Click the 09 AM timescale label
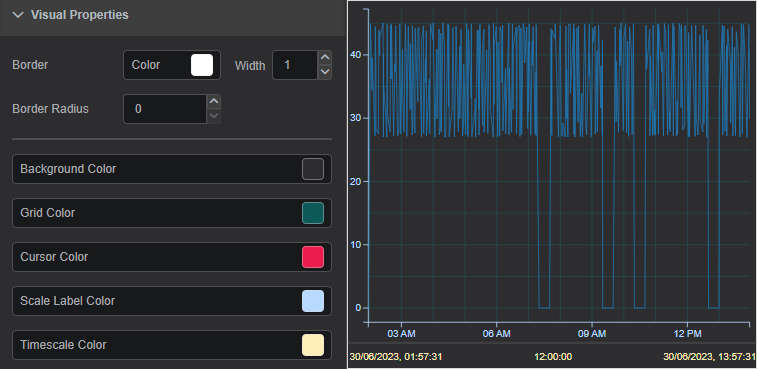757x369 pixels. click(591, 334)
